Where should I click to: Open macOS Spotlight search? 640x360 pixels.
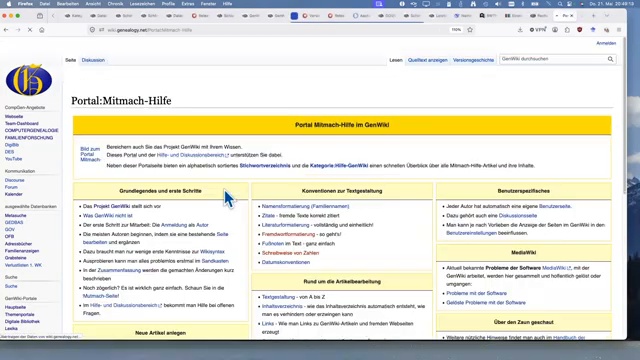point(560,4)
